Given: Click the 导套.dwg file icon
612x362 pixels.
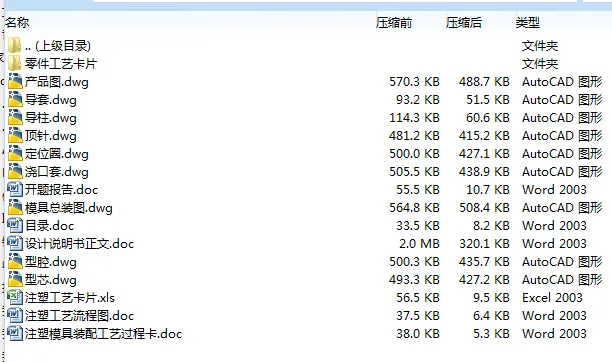Looking at the screenshot, I should (15, 99).
